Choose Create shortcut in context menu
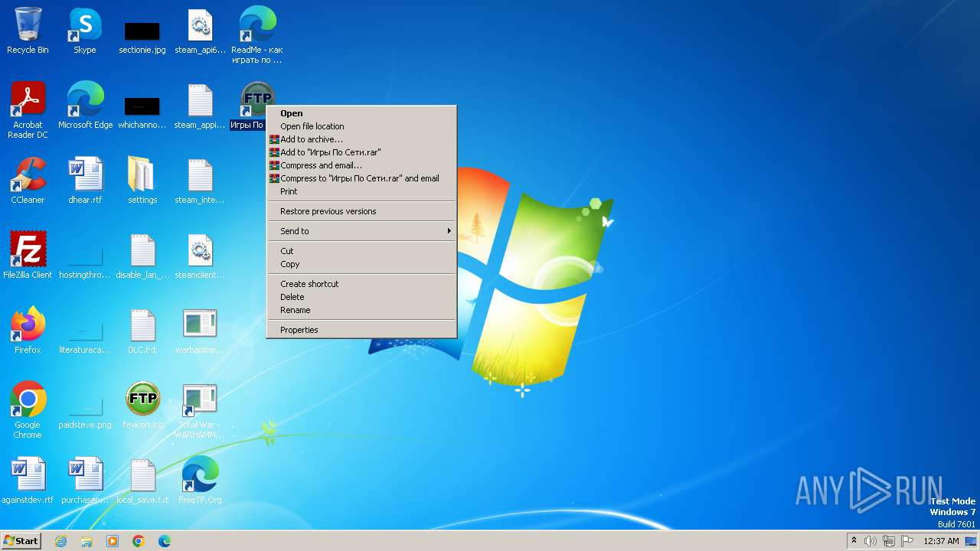Viewport: 980px width, 551px height. tap(361, 284)
